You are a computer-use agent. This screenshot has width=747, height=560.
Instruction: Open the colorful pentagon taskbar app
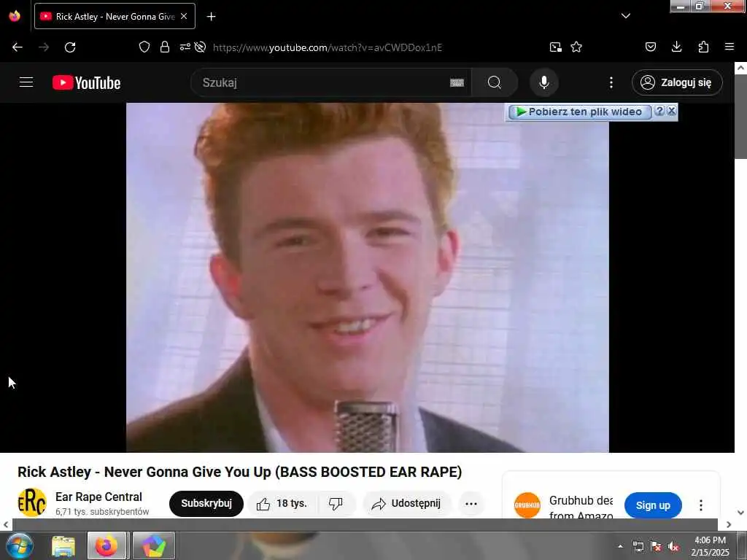coord(153,545)
